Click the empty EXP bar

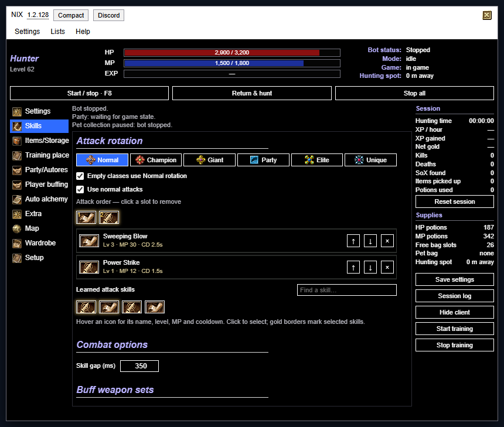[232, 74]
